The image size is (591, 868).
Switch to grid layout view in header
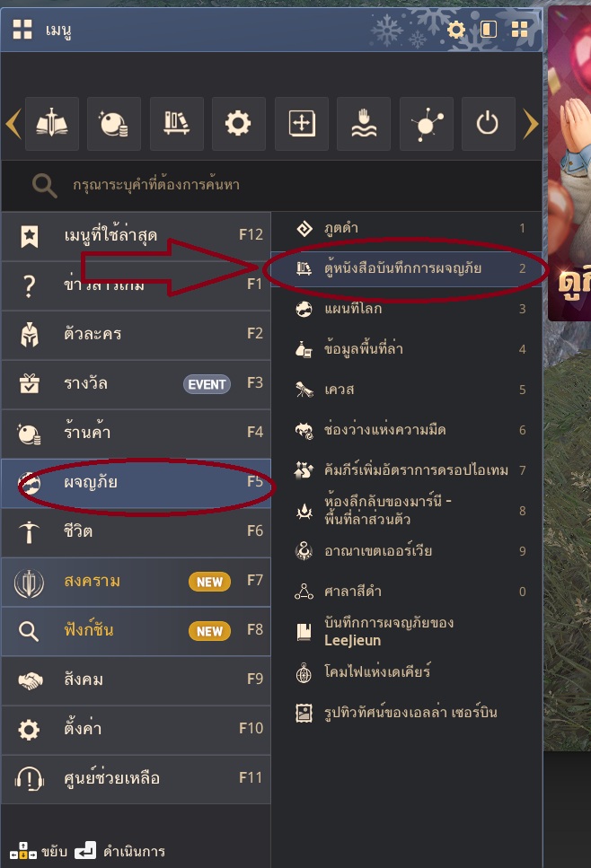519,29
